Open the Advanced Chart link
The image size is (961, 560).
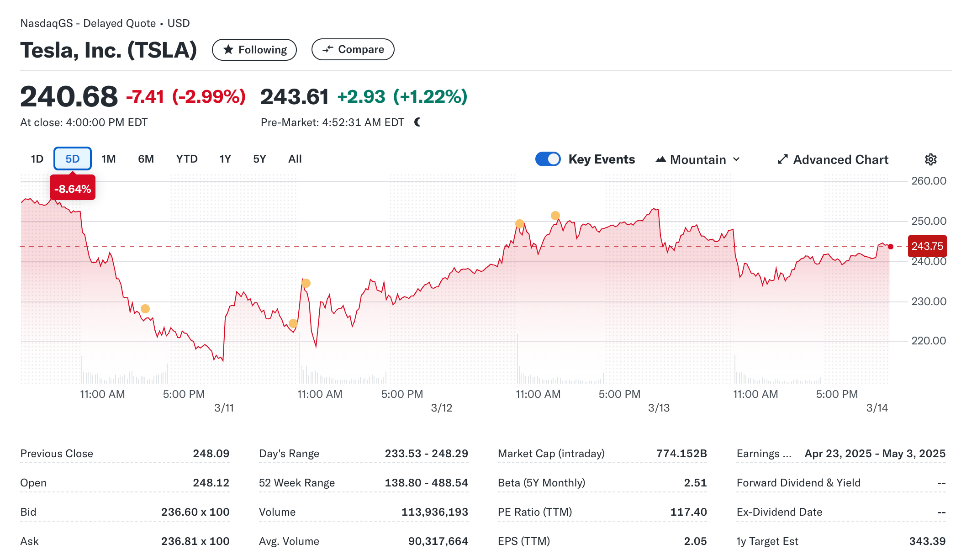click(840, 159)
